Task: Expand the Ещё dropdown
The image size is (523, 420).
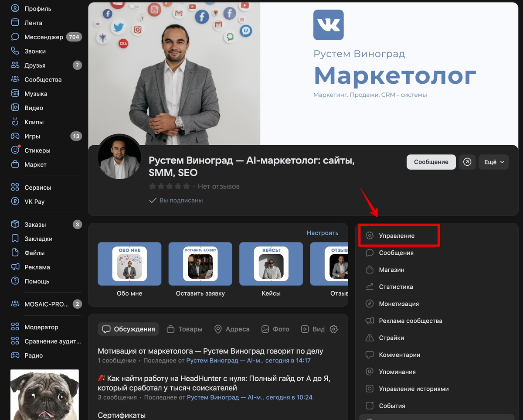Action: pyautogui.click(x=493, y=162)
